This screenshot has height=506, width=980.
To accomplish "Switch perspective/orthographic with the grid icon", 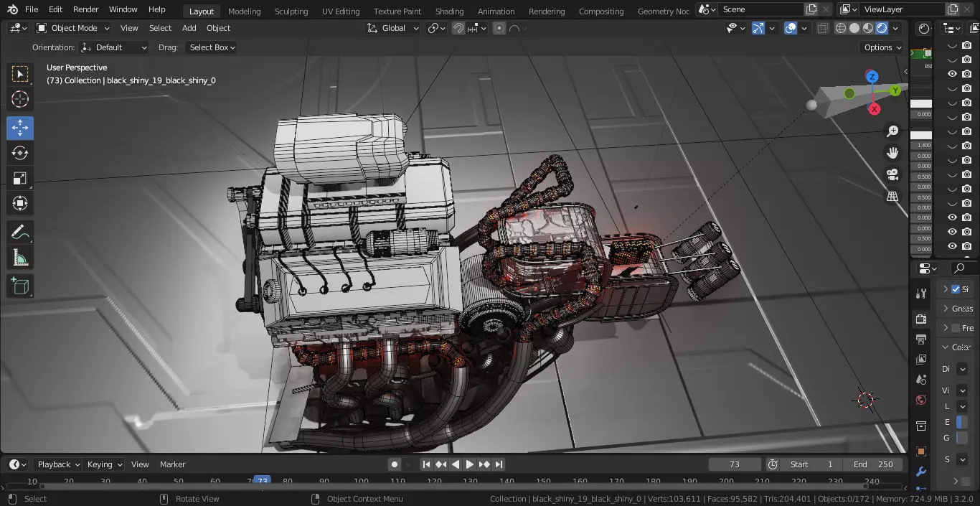I will [x=892, y=196].
